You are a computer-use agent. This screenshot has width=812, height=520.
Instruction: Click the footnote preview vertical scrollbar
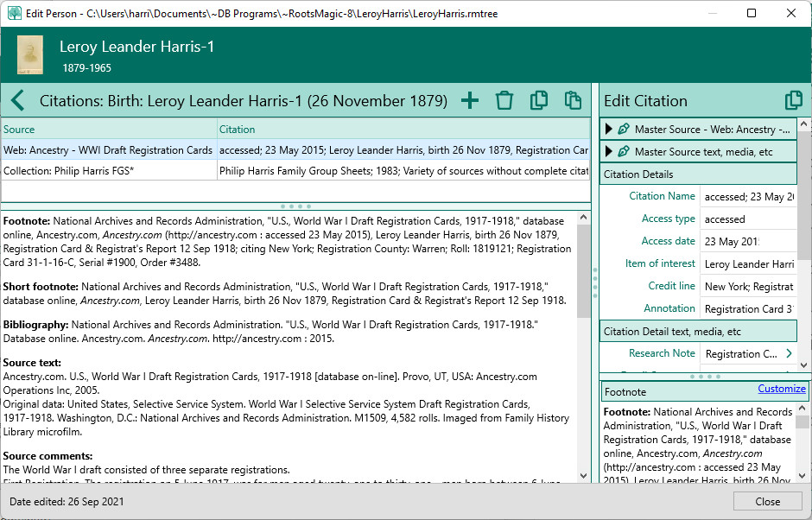point(803,441)
